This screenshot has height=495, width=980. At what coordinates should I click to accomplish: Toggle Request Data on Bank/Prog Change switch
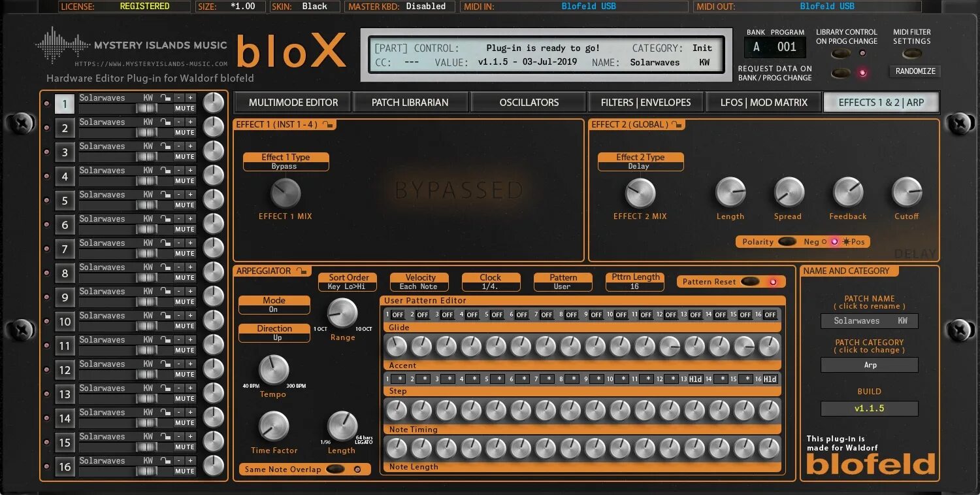pyautogui.click(x=841, y=73)
